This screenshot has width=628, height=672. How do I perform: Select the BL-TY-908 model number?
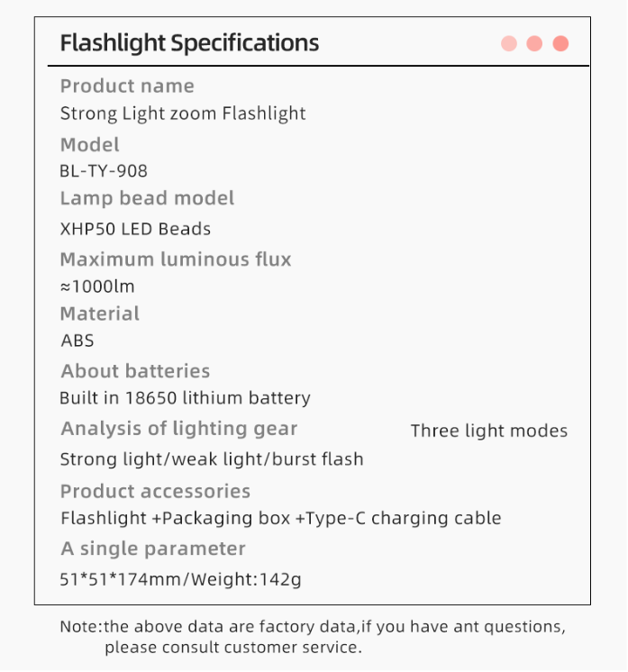[x=104, y=170]
